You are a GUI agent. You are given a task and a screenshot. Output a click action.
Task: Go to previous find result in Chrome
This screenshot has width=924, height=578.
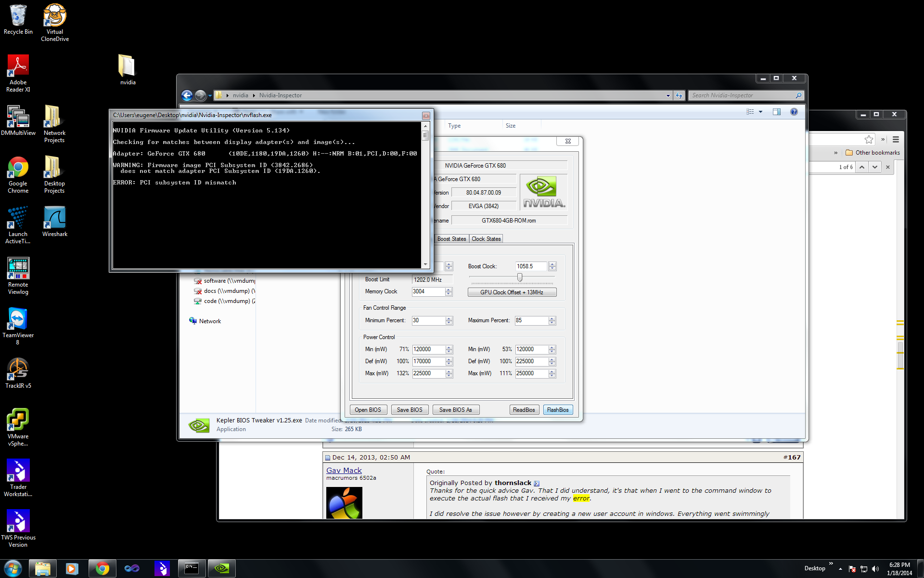[862, 167]
